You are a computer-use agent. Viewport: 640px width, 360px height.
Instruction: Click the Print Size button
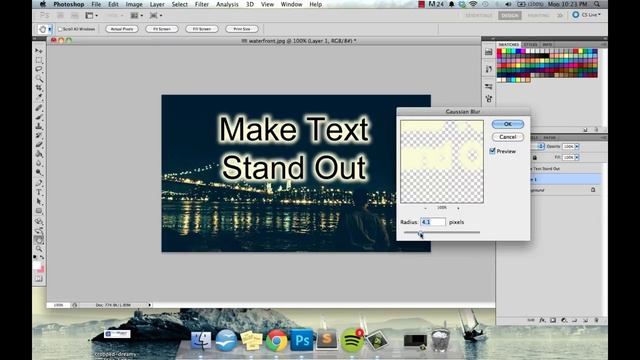click(242, 29)
